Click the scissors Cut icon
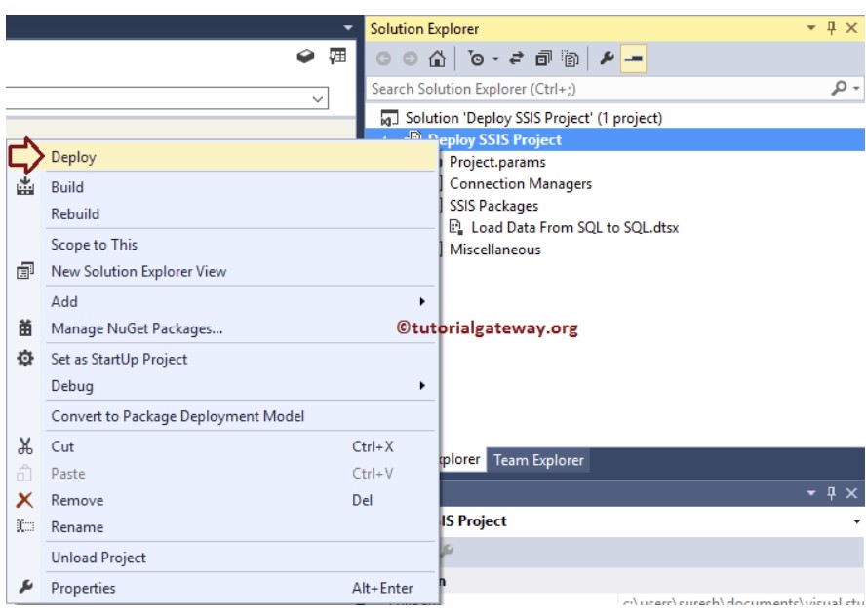The image size is (866, 616). click(24, 446)
